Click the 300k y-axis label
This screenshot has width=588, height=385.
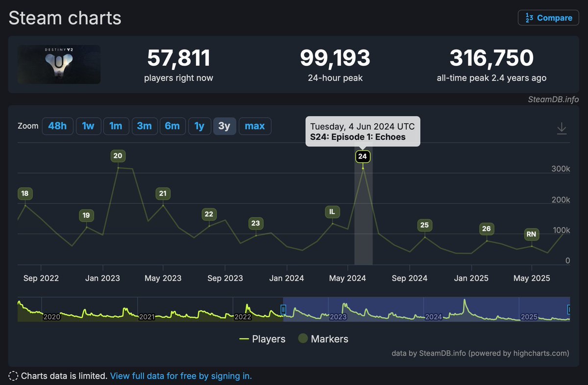(x=561, y=169)
